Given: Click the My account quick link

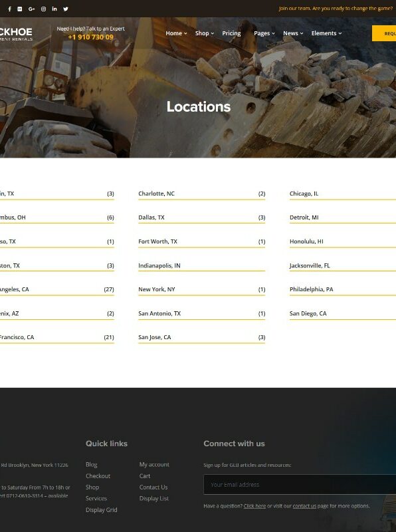Looking at the screenshot, I should point(154,464).
